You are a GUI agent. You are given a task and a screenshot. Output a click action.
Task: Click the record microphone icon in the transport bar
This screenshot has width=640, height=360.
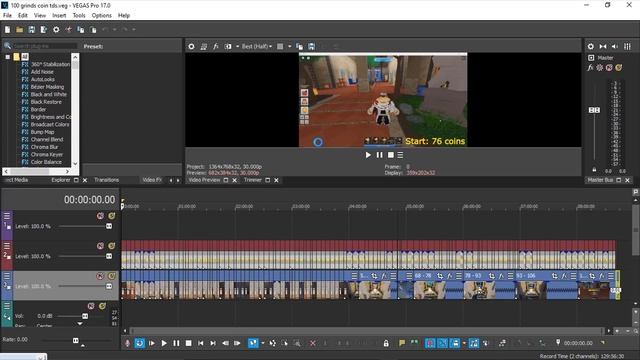click(127, 343)
